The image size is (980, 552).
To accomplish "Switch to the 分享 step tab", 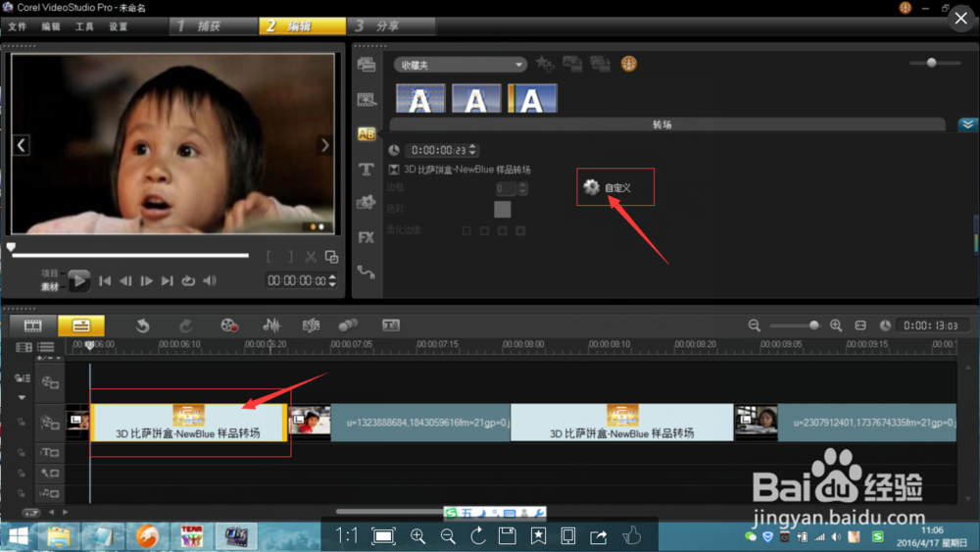I will click(391, 26).
